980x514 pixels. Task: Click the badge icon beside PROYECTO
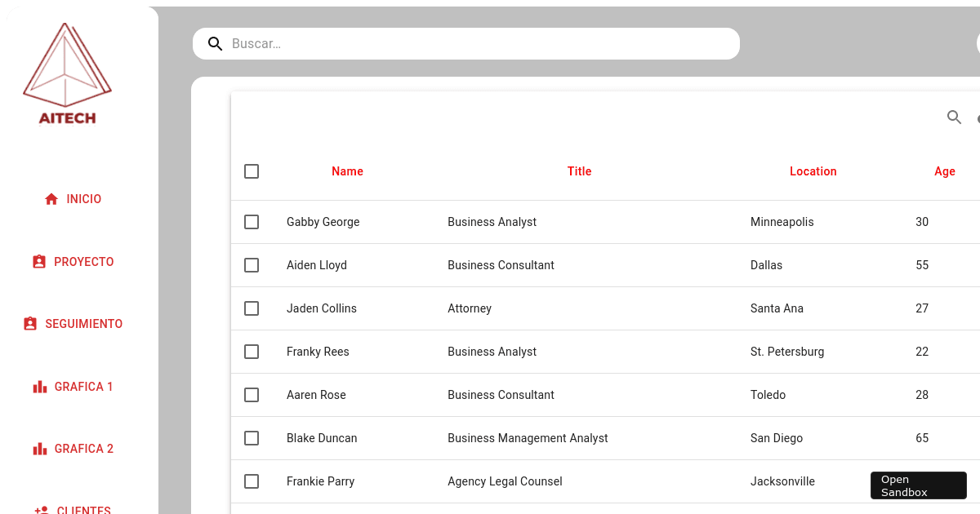tap(39, 262)
